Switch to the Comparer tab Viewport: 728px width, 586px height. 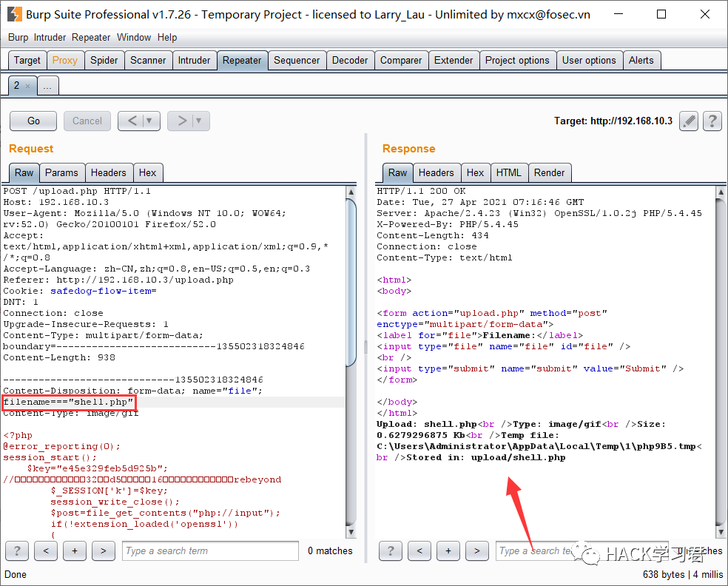point(401,61)
